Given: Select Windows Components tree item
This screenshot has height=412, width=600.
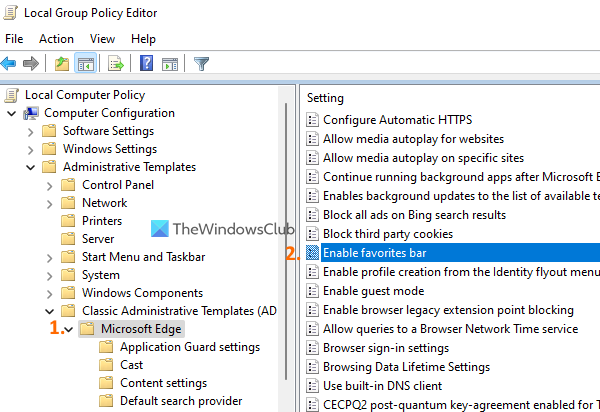Looking at the screenshot, I should tap(142, 293).
